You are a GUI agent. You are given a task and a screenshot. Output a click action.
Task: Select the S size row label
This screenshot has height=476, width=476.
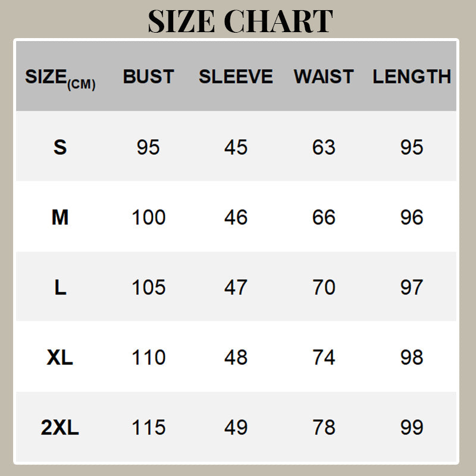click(x=60, y=147)
